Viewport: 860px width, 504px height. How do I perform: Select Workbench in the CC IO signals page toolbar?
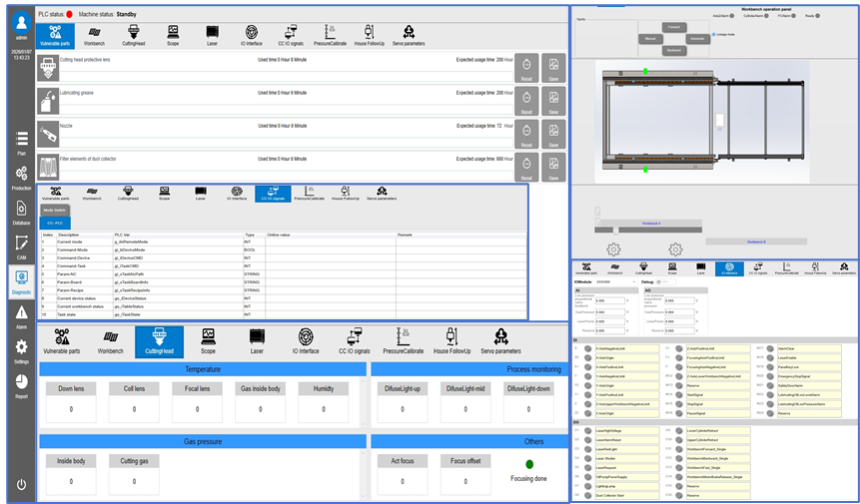92,194
